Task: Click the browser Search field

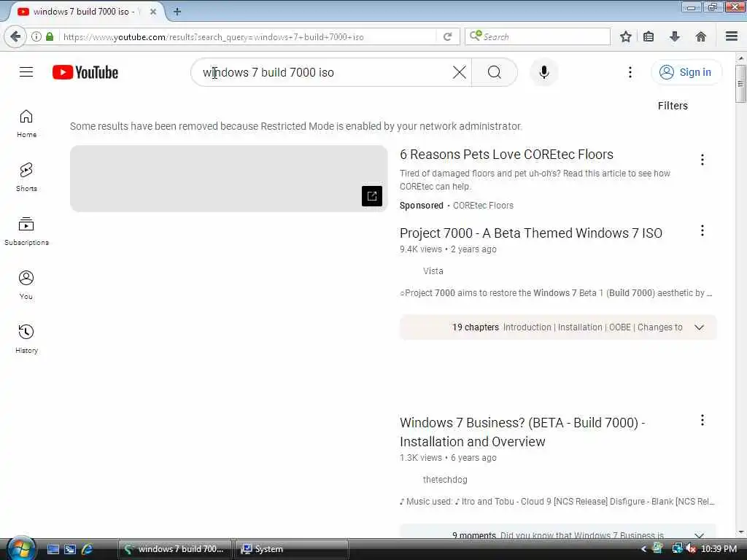Action: tap(538, 36)
